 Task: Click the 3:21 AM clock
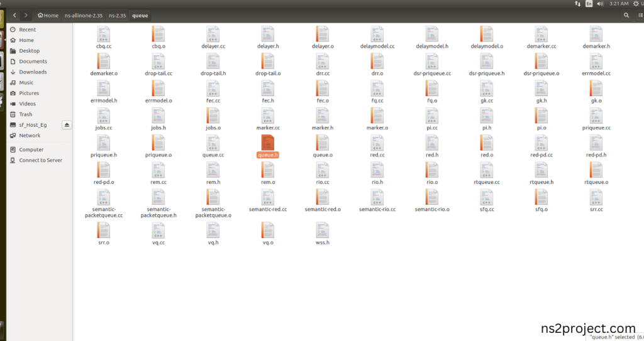619,4
